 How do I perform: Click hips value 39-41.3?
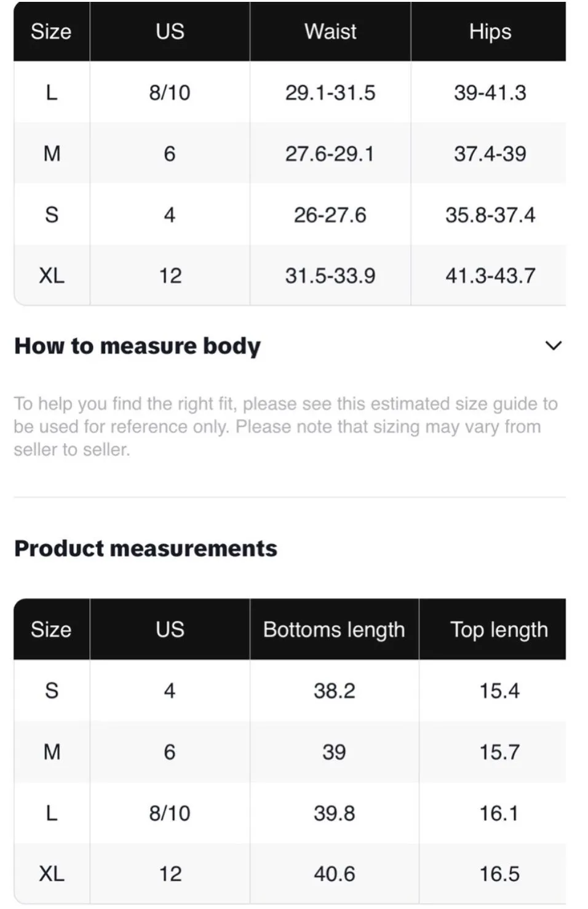tap(490, 92)
